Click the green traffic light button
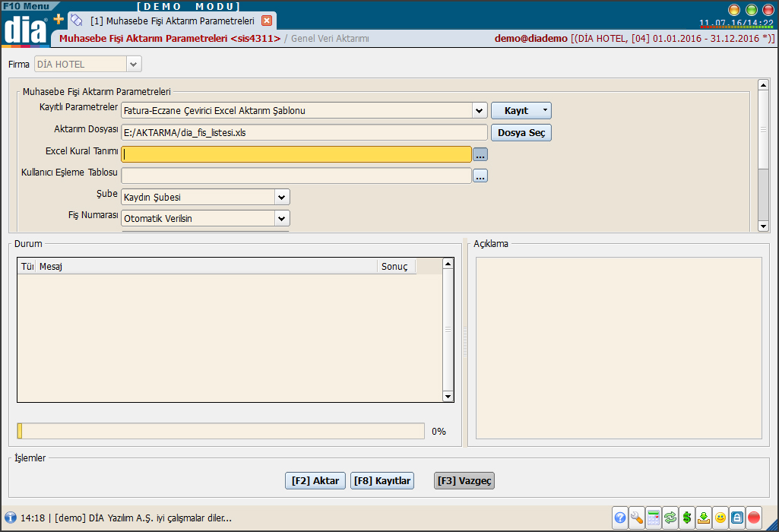 (x=751, y=9)
